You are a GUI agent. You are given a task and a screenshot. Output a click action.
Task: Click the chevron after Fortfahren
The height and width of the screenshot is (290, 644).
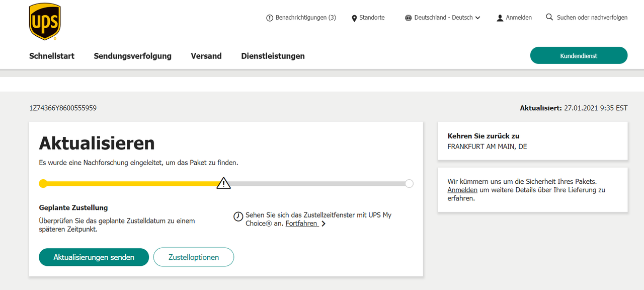pos(324,224)
